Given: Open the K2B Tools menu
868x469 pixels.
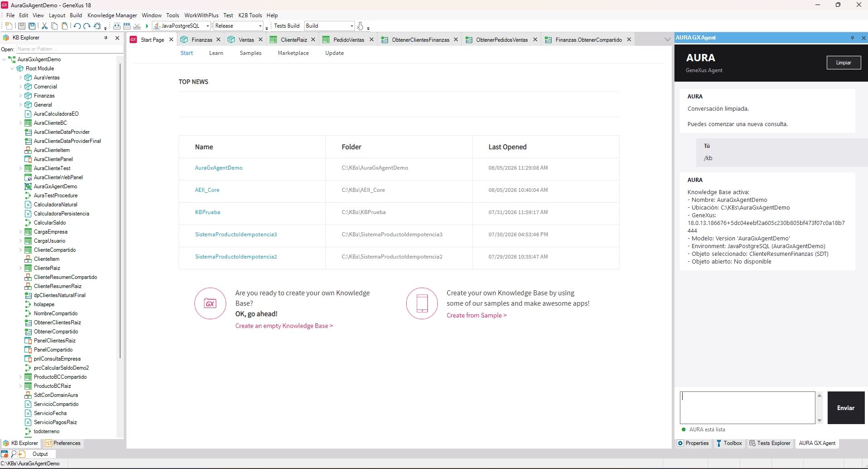Looking at the screenshot, I should coord(250,15).
